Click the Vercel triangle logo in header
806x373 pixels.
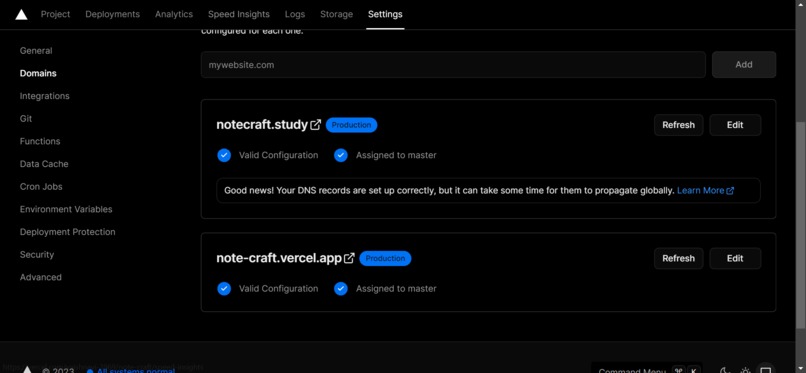click(x=21, y=14)
